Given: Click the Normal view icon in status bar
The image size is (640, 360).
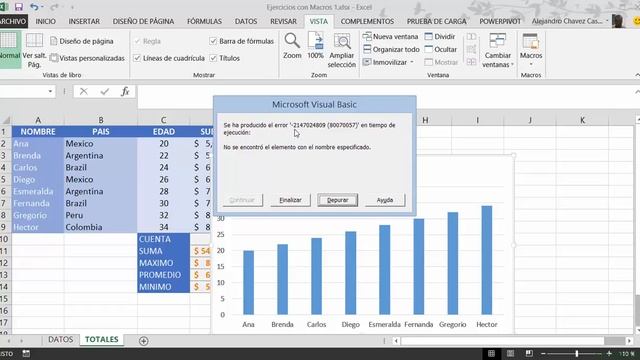Looking at the screenshot, I should (491, 354).
